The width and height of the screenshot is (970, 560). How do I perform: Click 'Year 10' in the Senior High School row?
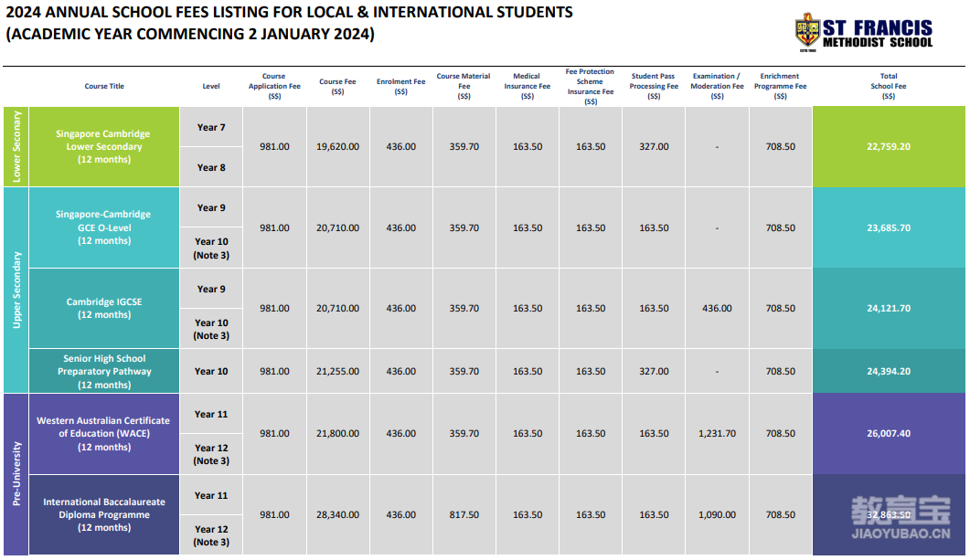[x=211, y=372]
